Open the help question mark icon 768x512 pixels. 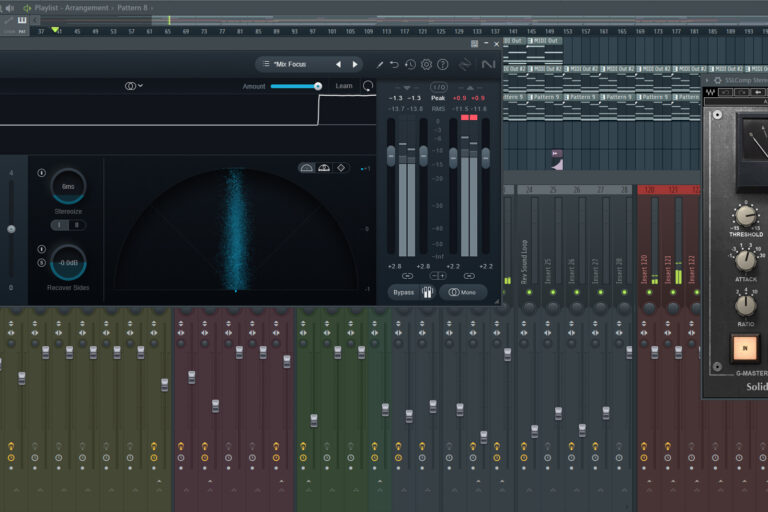point(443,65)
